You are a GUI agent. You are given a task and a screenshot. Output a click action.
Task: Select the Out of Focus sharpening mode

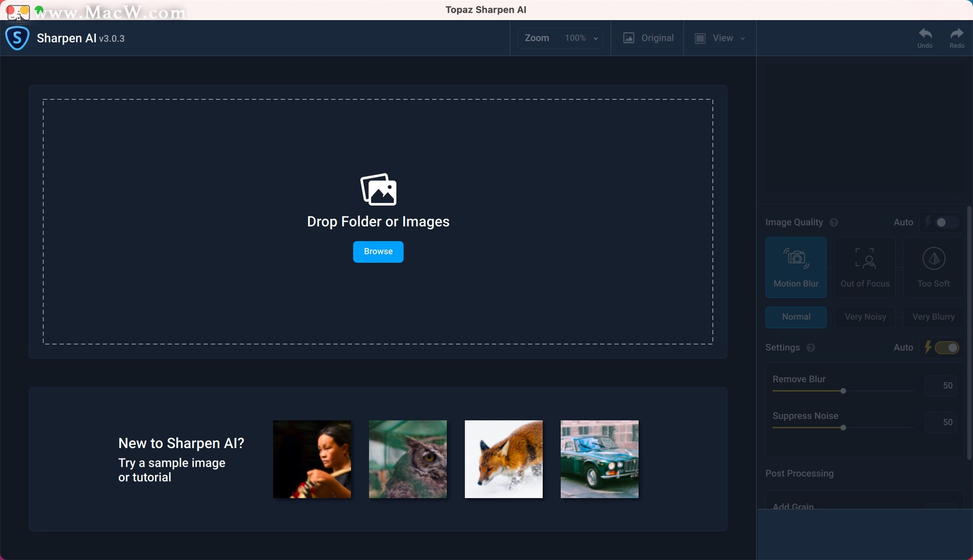[x=865, y=266]
